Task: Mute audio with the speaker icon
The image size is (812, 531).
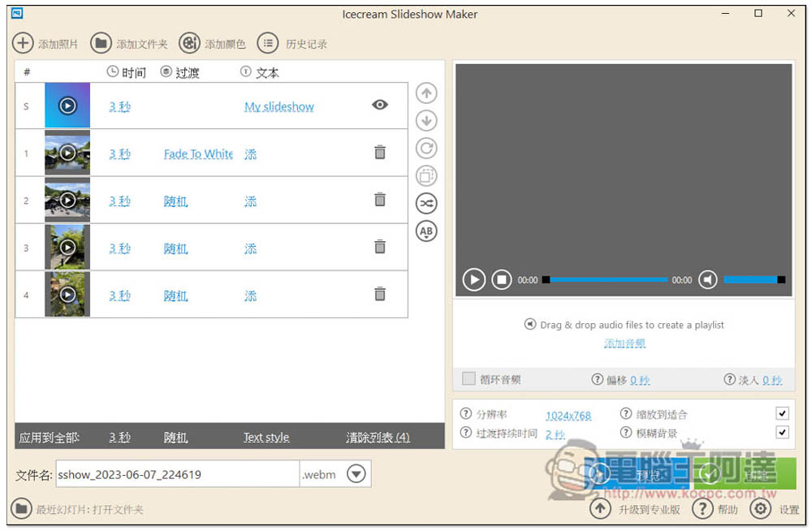Action: point(708,279)
